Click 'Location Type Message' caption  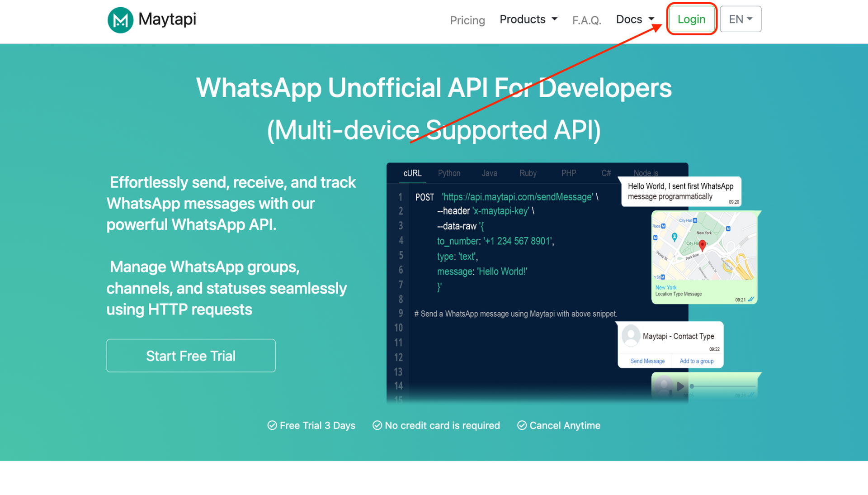679,294
